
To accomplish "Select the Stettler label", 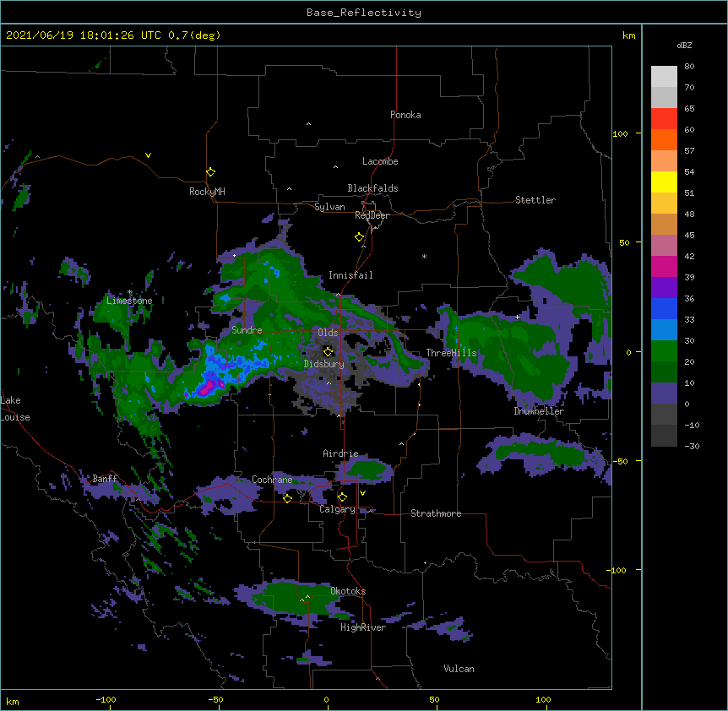I will point(535,200).
